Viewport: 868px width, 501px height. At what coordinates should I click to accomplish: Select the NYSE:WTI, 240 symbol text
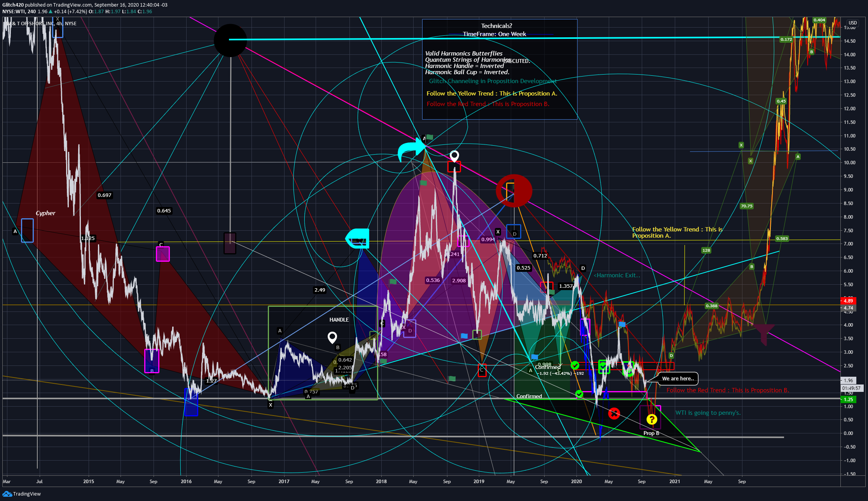tap(19, 12)
